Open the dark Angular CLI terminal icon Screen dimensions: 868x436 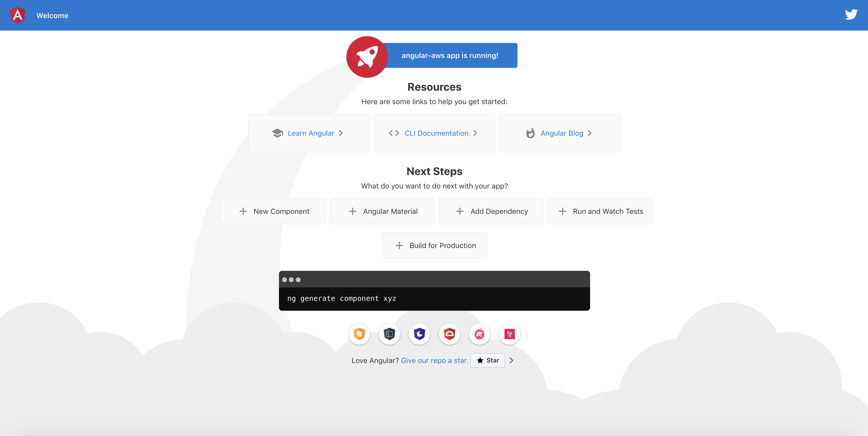point(389,334)
